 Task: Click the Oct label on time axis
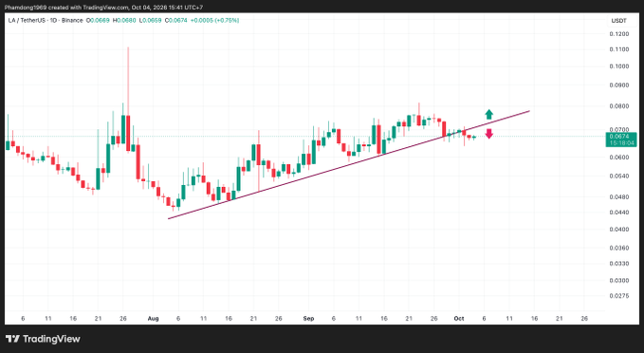click(459, 319)
